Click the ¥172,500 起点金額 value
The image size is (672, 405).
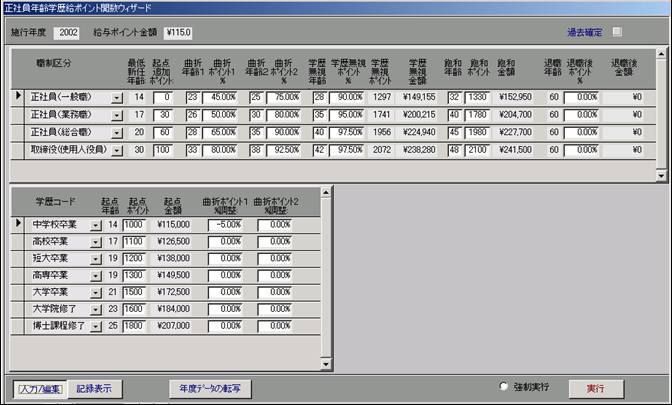[174, 292]
